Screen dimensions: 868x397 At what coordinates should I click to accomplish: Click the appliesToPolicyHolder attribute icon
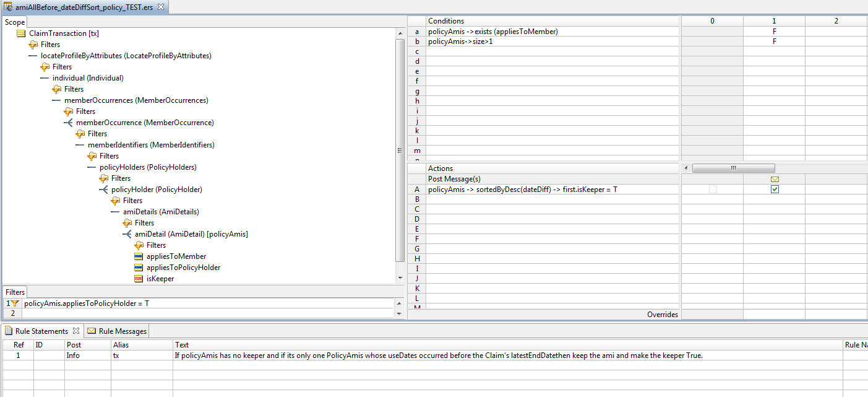click(x=139, y=268)
